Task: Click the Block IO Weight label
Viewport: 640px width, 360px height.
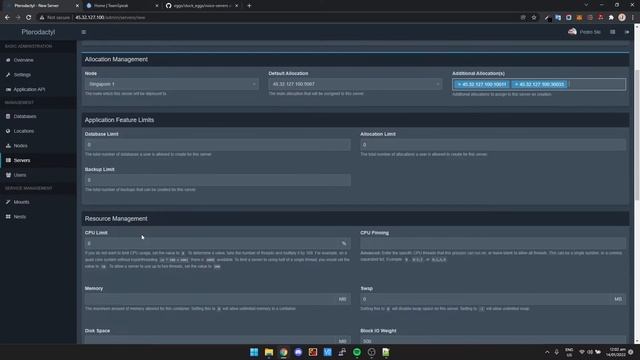Action: pyautogui.click(x=378, y=331)
